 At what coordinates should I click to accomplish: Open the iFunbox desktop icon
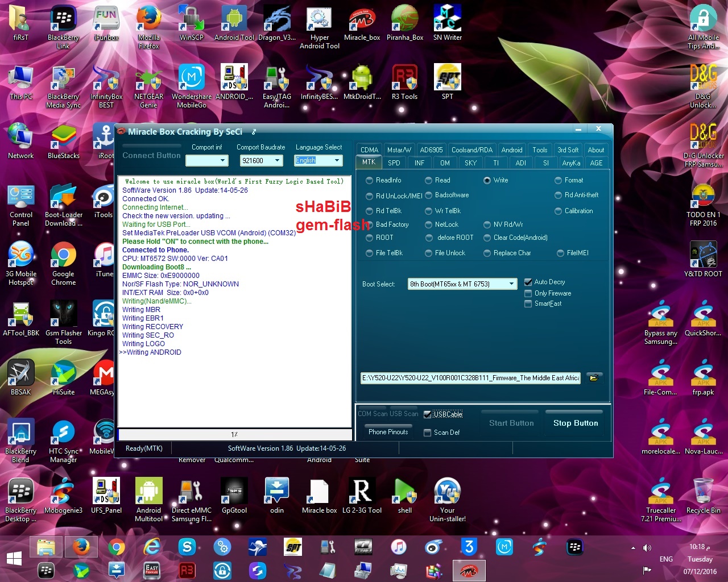point(106,23)
